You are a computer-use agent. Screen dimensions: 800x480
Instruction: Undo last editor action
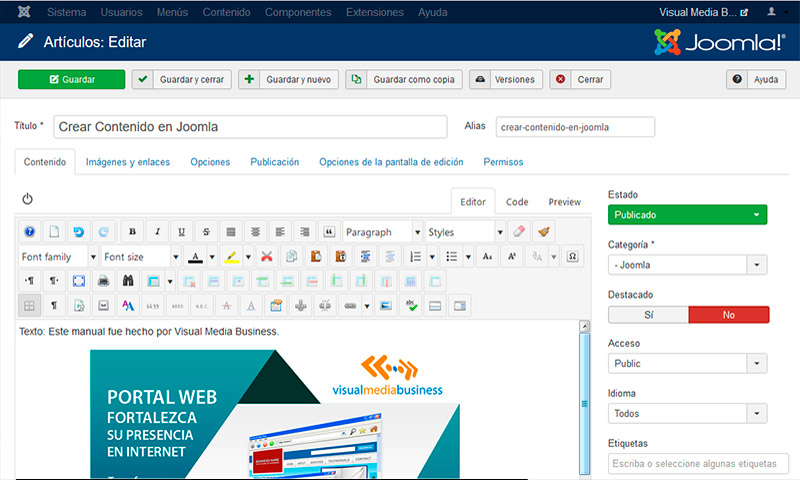pyautogui.click(x=79, y=232)
